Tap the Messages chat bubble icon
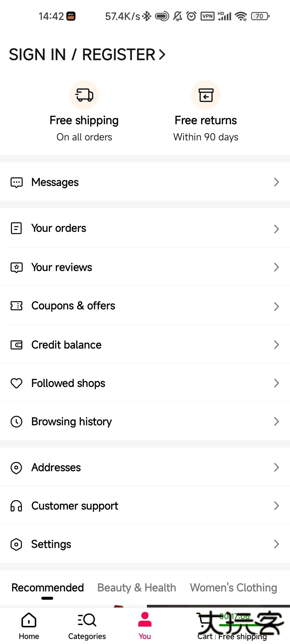 16,182
